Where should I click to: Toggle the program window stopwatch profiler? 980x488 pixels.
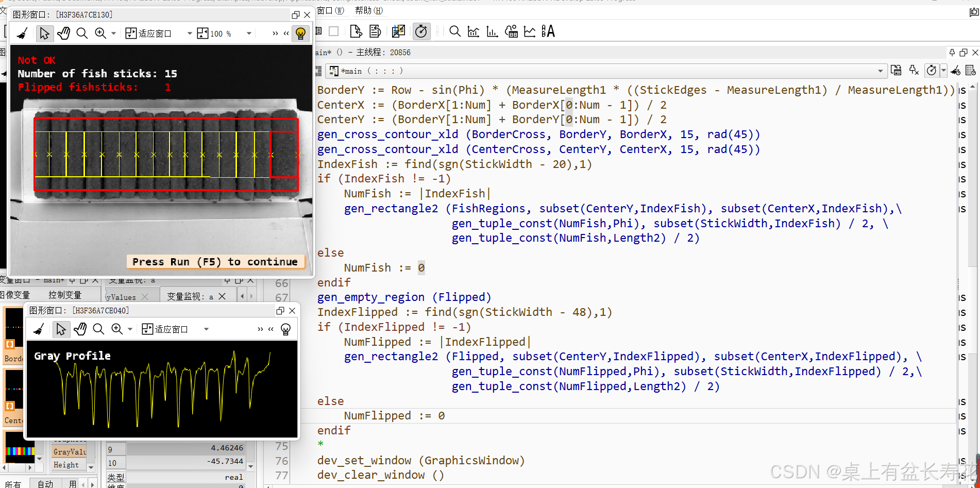coord(931,70)
